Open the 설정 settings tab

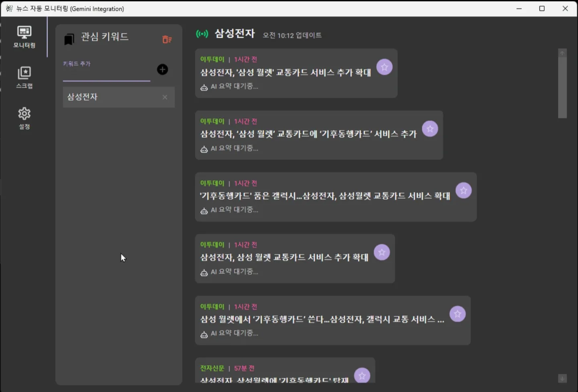point(24,118)
